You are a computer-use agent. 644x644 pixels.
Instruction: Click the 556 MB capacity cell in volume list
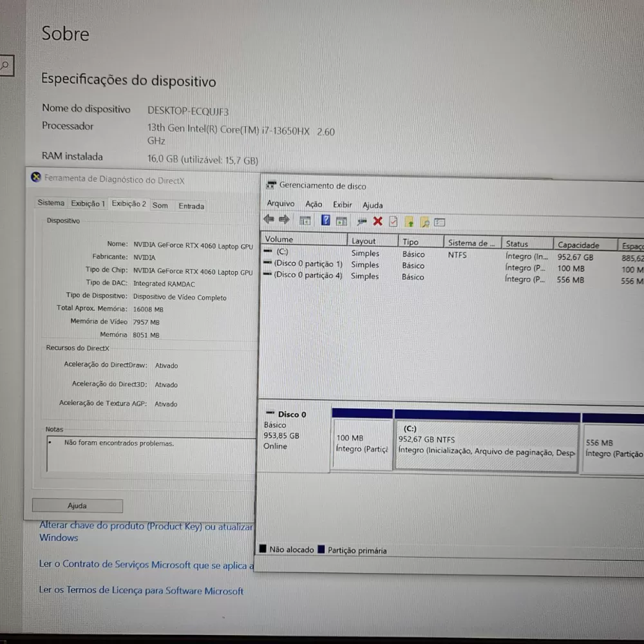570,279
